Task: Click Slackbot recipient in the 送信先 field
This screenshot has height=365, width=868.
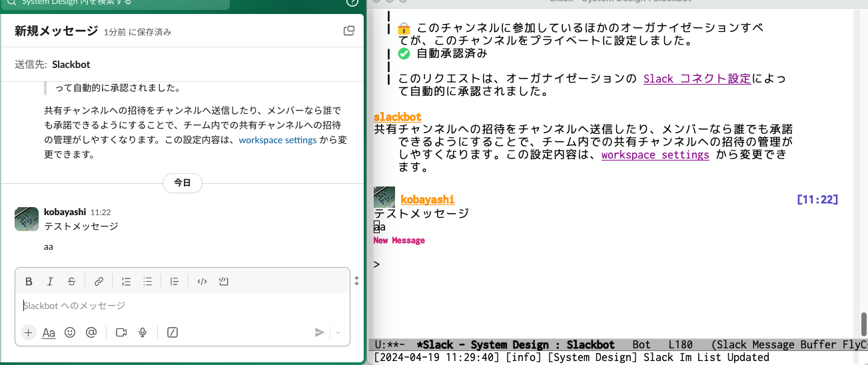Action: point(71,65)
